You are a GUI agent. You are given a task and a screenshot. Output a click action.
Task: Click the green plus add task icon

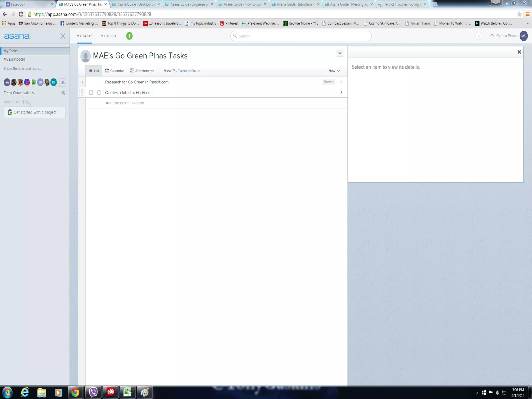129,36
